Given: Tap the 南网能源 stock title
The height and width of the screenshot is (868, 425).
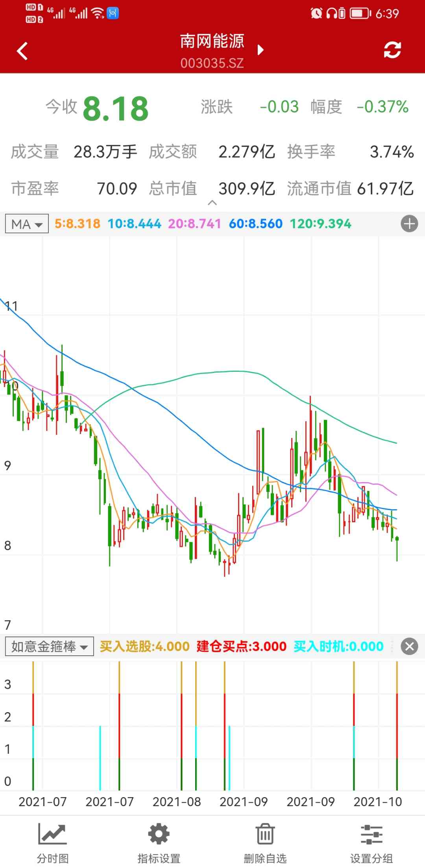Looking at the screenshot, I should (x=212, y=41).
